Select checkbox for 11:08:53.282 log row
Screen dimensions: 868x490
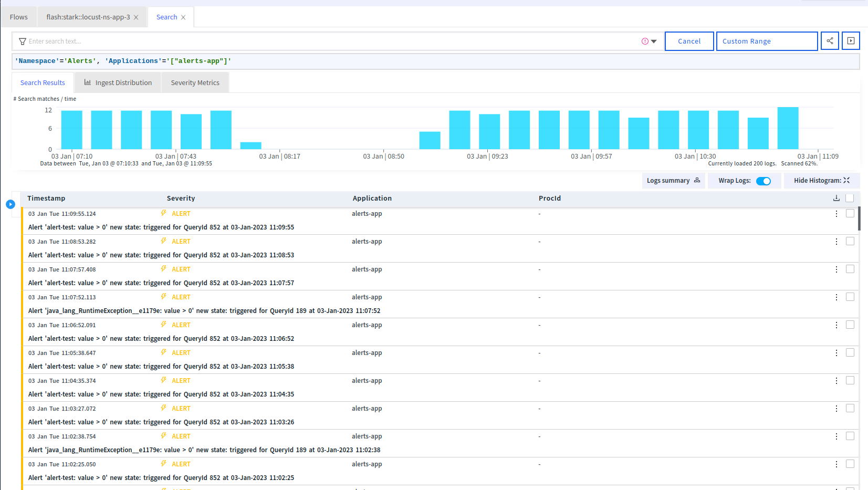click(x=850, y=242)
